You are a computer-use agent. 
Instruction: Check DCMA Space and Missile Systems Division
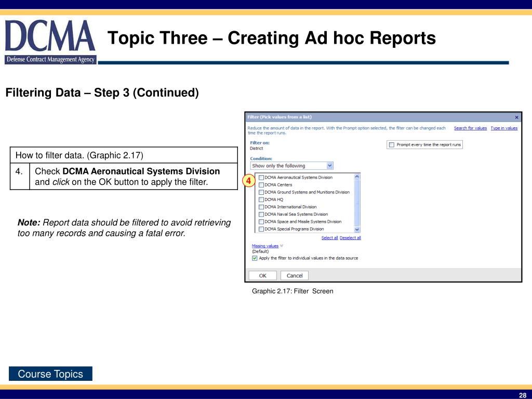(261, 222)
